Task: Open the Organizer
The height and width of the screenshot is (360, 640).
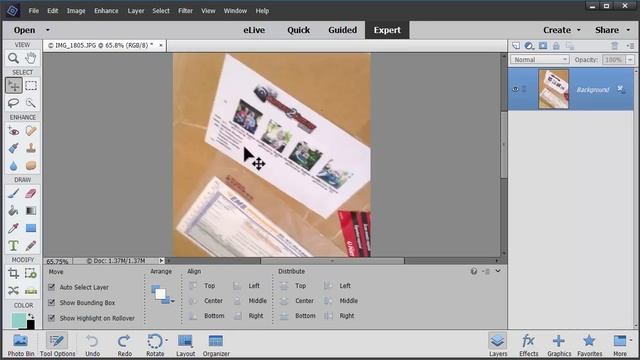Action: coord(216,345)
